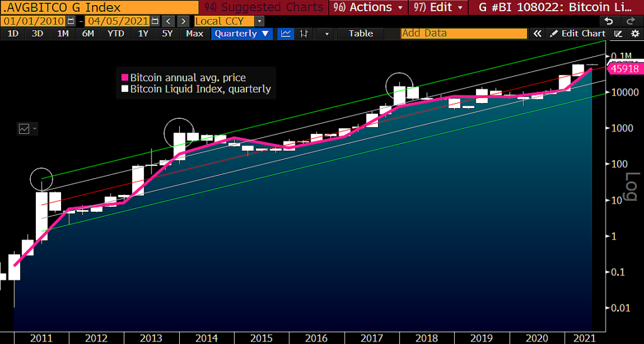Open the annotation pencil-note icon
This screenshot has height=344, width=644.
618,34
